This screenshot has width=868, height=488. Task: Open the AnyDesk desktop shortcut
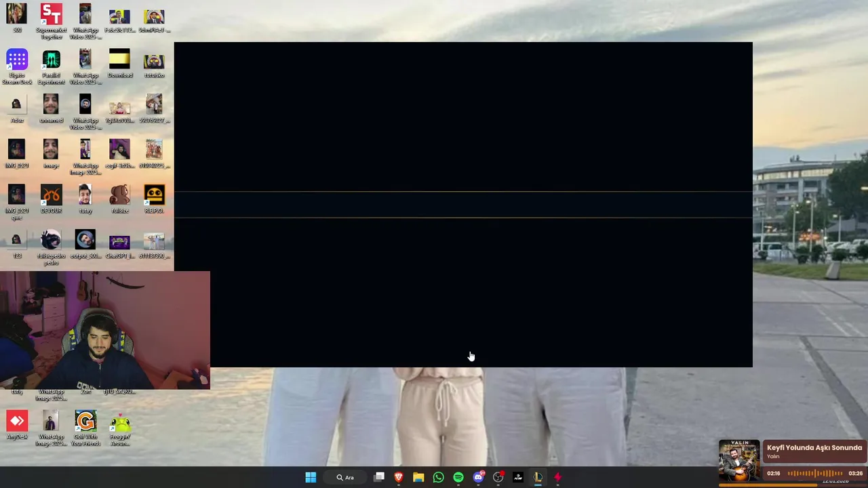coord(17,425)
